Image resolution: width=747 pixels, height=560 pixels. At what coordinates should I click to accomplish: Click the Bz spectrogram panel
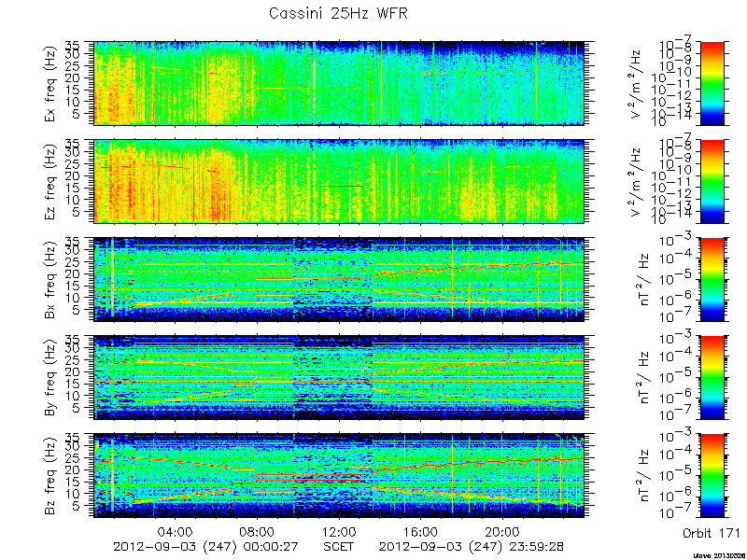pos(339,475)
